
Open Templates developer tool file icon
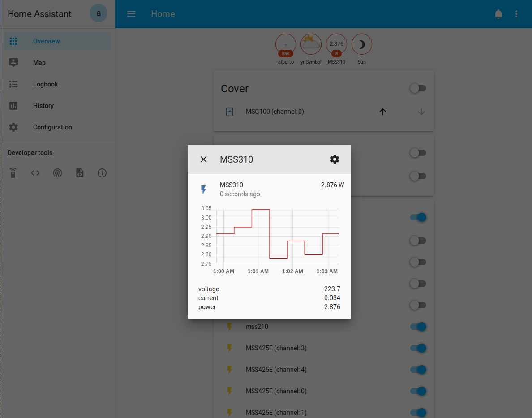[x=80, y=173]
